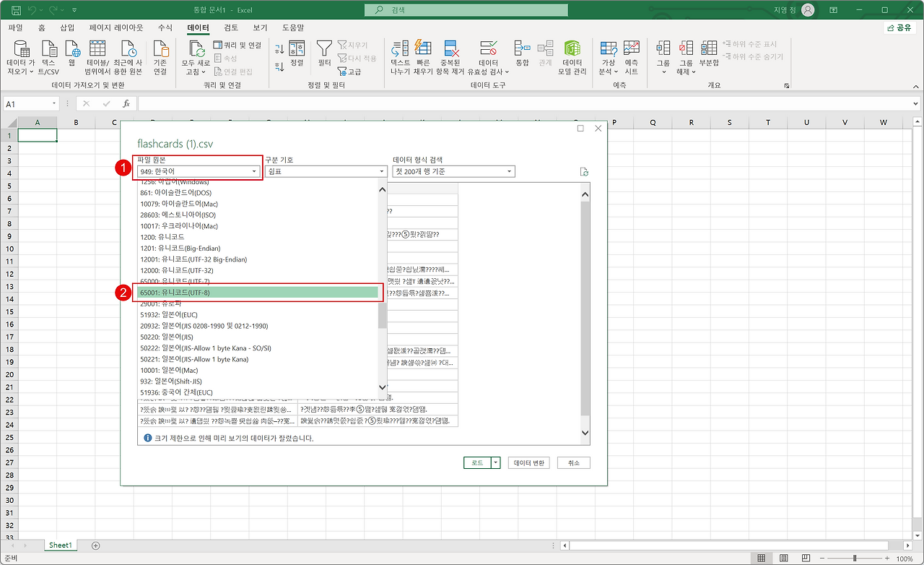
Task: Open the ribbon display options button
Action: 834,10
